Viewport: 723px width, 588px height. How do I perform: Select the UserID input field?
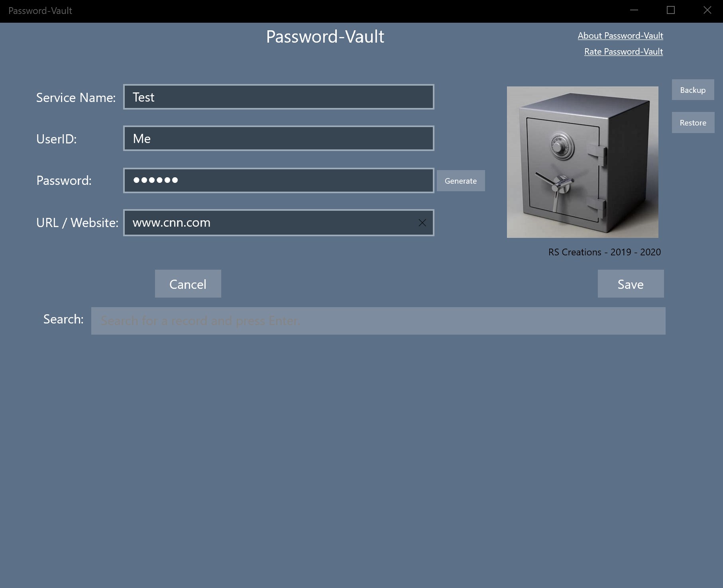[x=279, y=138]
